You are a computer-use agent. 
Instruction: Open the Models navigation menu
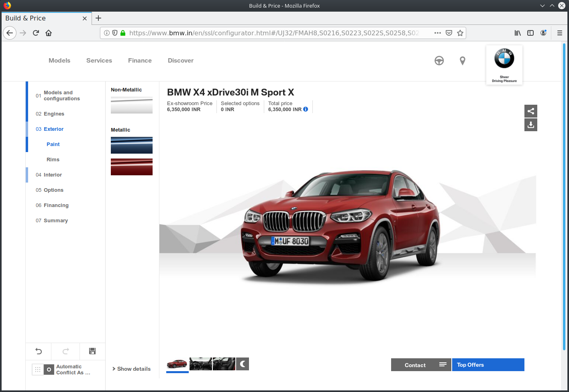(x=59, y=61)
